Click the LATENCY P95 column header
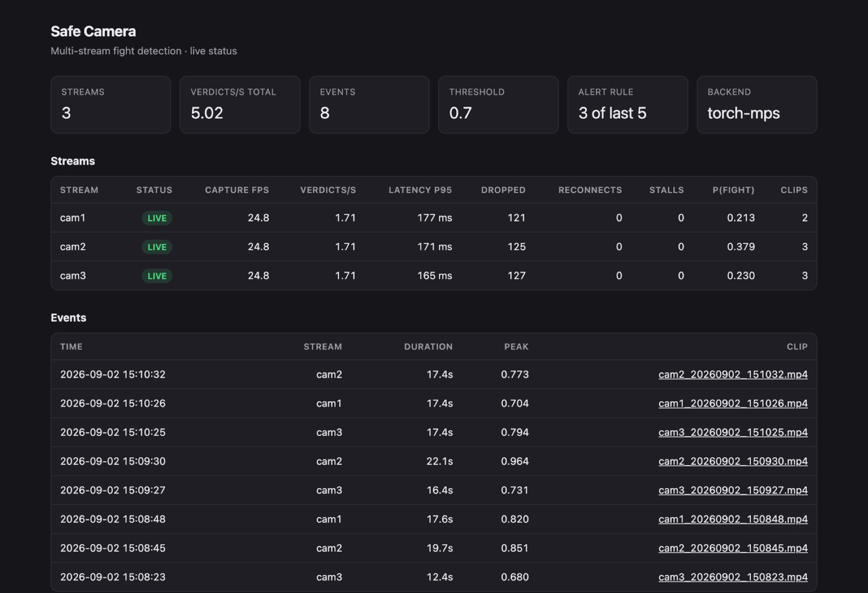868x593 pixels. tap(420, 190)
